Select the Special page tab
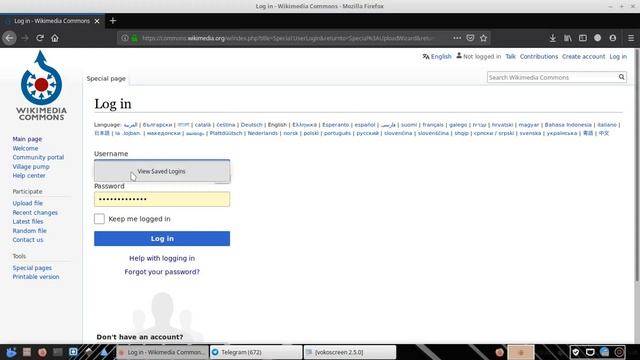This screenshot has height=360, width=640. (106, 78)
